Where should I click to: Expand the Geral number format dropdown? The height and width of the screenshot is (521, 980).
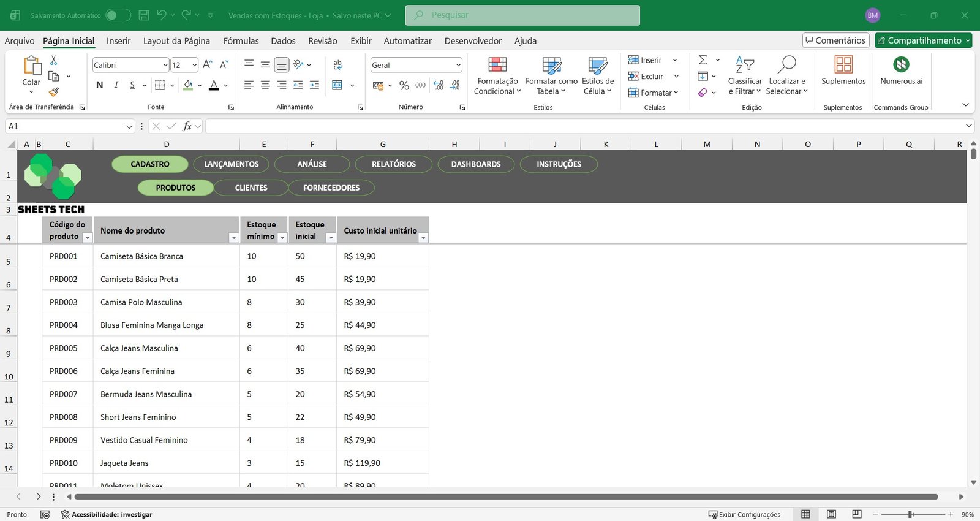[x=458, y=65]
